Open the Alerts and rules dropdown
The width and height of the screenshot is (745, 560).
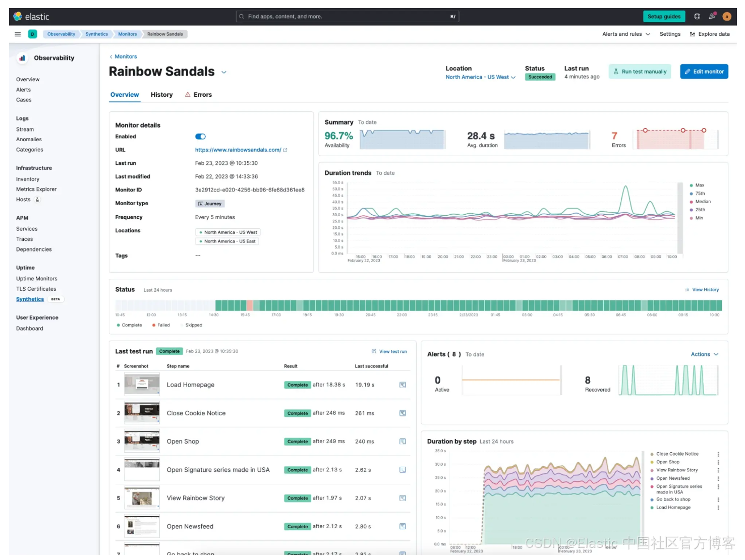[x=626, y=34]
